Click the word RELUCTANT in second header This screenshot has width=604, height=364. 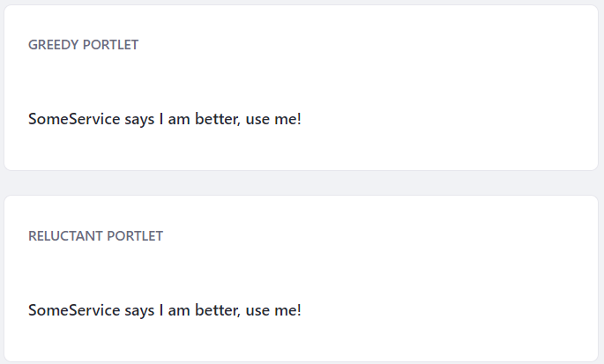(65, 235)
